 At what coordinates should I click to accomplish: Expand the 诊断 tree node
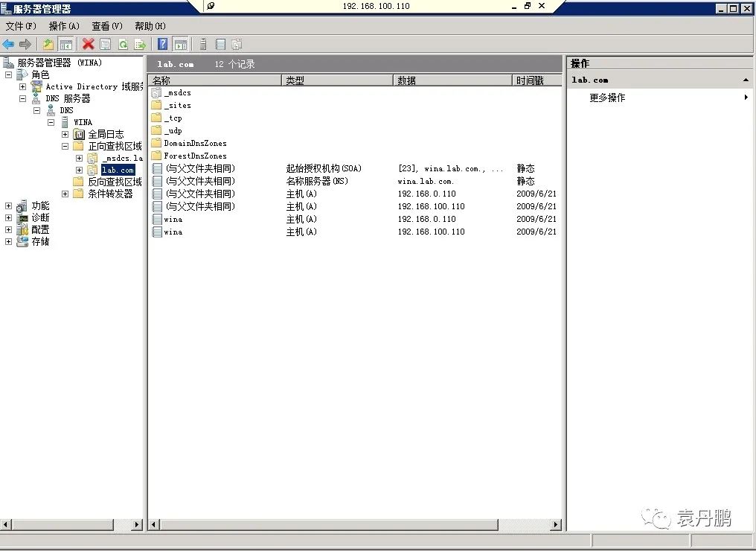click(8, 217)
